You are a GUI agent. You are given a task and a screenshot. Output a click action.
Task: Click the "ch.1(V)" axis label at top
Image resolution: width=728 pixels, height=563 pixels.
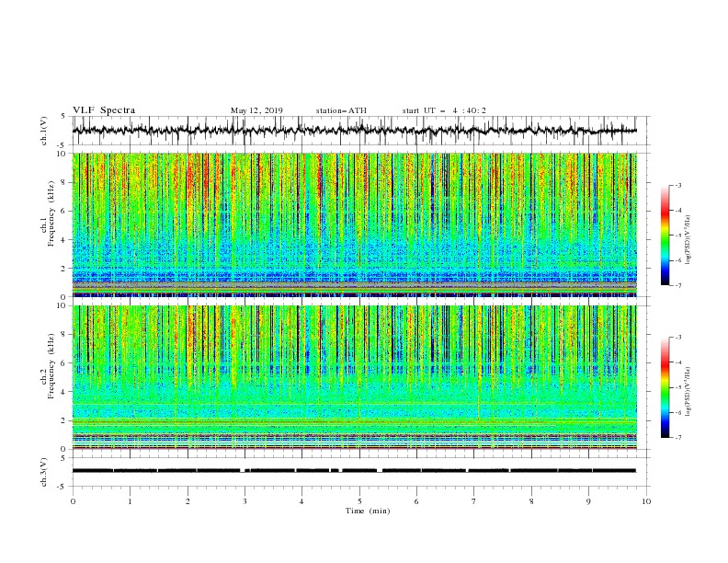tap(44, 131)
